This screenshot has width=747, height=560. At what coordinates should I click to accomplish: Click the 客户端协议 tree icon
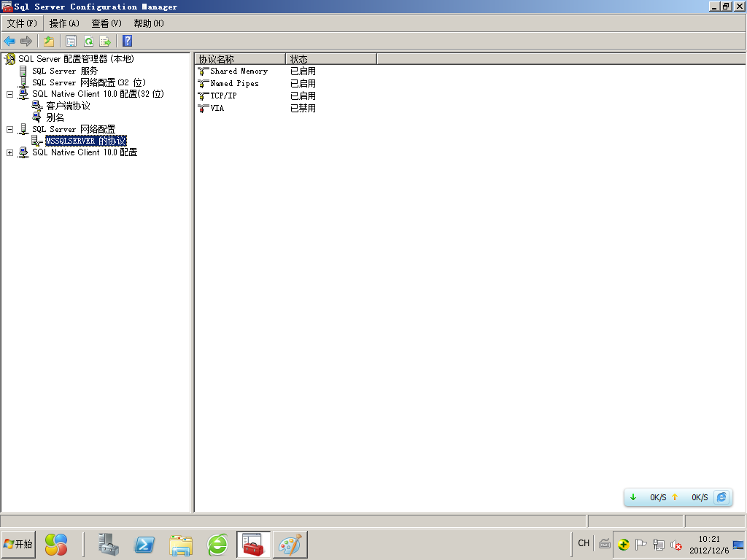click(36, 106)
